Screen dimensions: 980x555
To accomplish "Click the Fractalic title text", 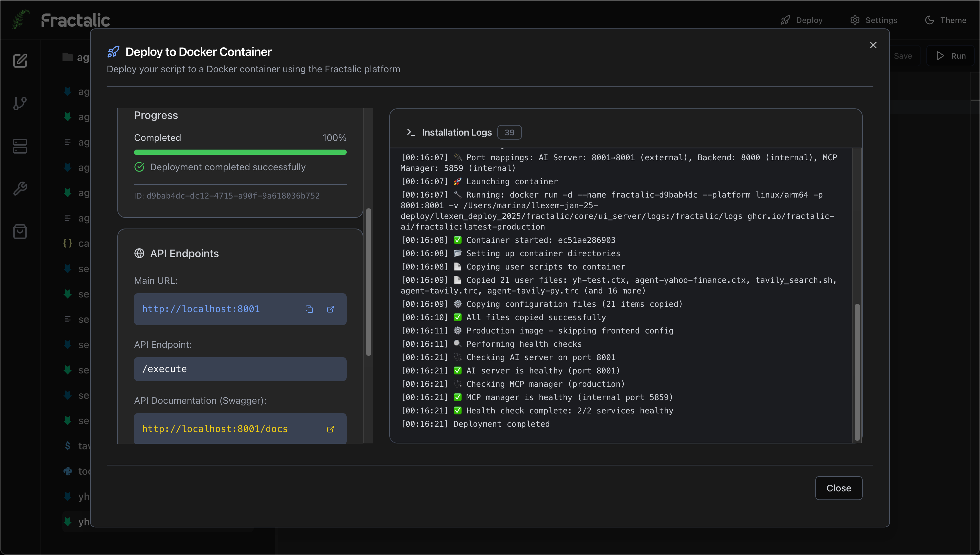I will pos(76,20).
